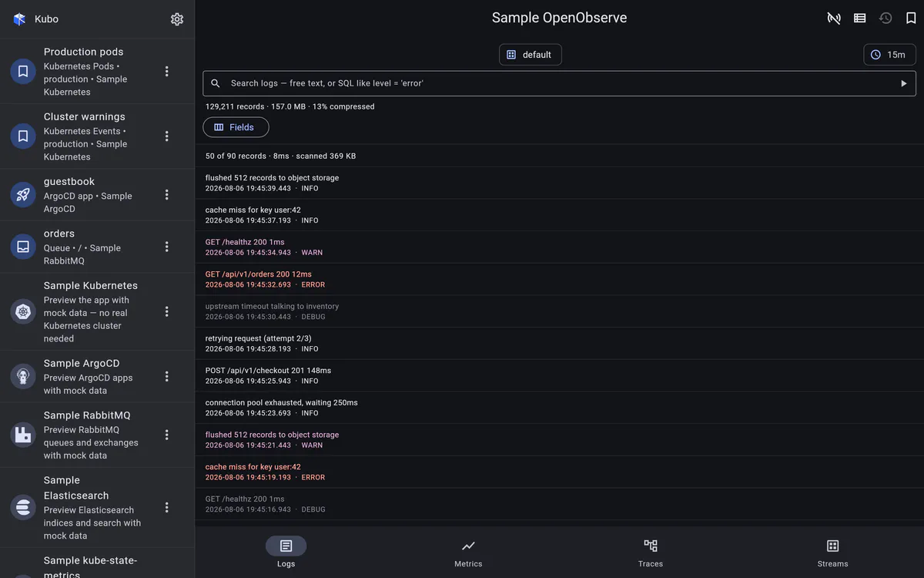The width and height of the screenshot is (924, 578).
Task: Open log connection pool exhausted, waiting 250ms
Action: tap(559, 408)
